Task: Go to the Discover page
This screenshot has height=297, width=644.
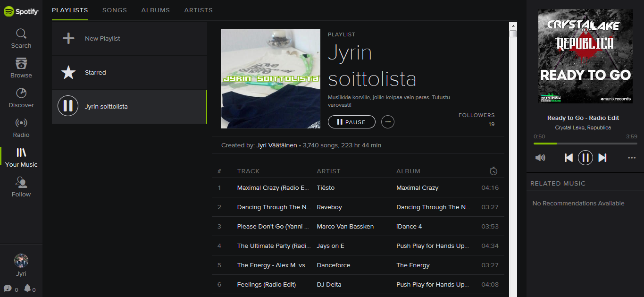Action: pyautogui.click(x=21, y=98)
